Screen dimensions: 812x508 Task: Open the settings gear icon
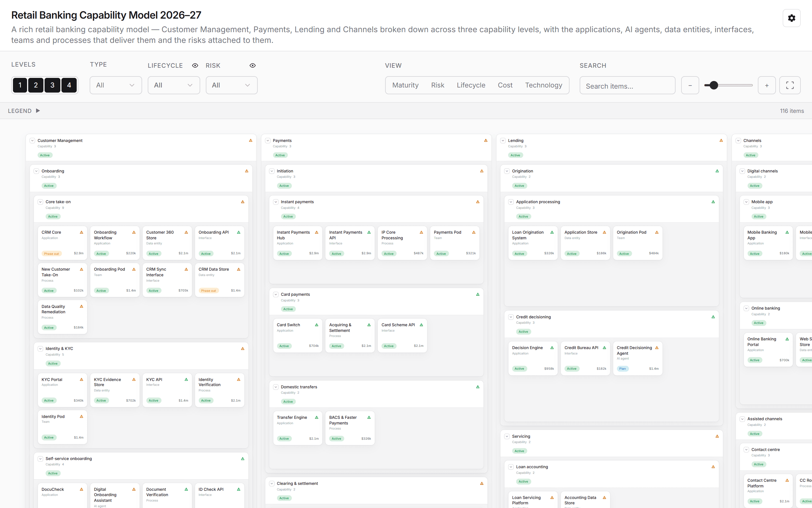(x=791, y=18)
